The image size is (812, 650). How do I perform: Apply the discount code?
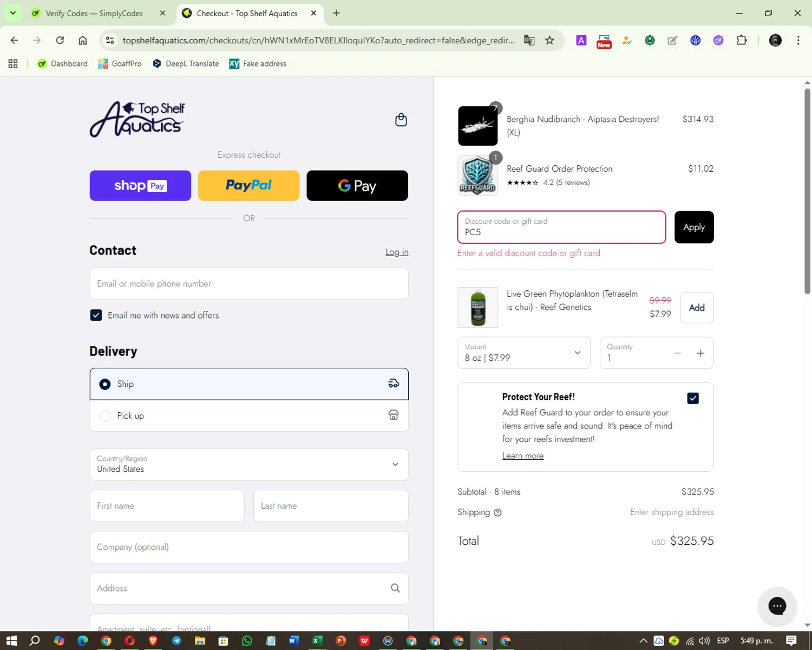[x=694, y=227]
